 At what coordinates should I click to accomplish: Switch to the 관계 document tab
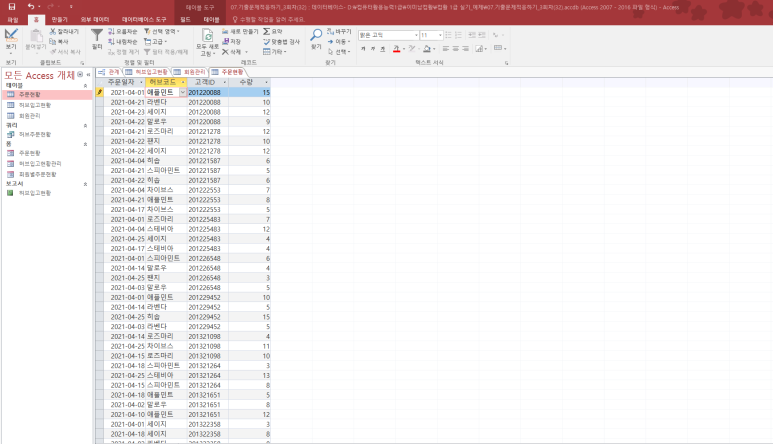point(109,72)
